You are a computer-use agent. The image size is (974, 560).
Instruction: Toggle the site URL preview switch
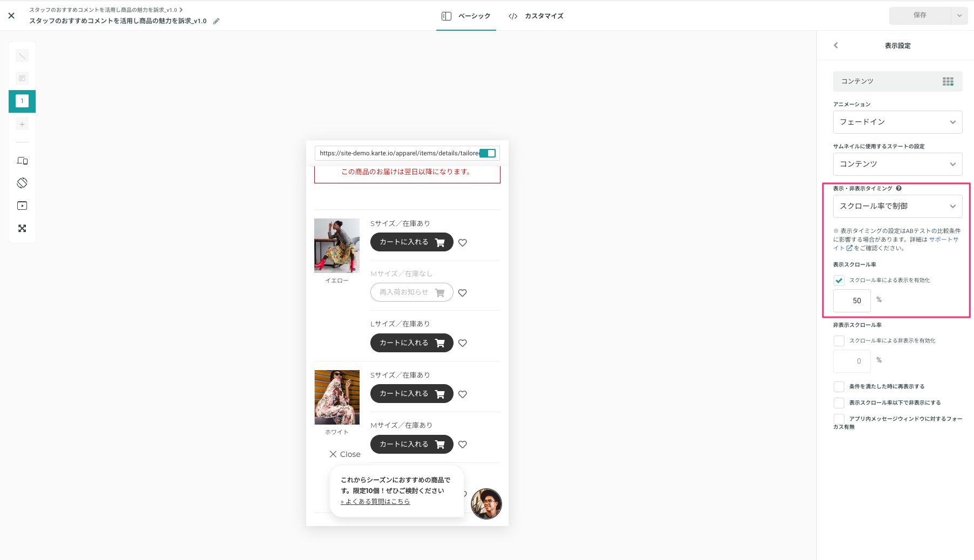pyautogui.click(x=488, y=153)
